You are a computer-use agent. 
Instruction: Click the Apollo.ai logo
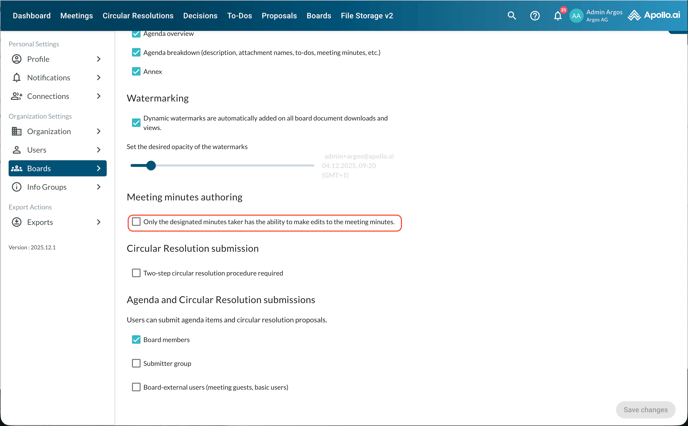click(654, 16)
